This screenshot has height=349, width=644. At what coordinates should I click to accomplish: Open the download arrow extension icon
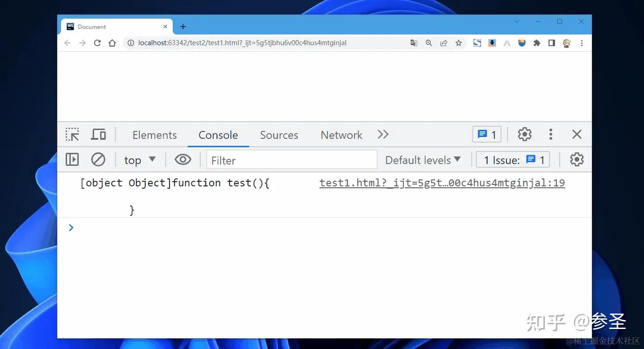tap(492, 43)
